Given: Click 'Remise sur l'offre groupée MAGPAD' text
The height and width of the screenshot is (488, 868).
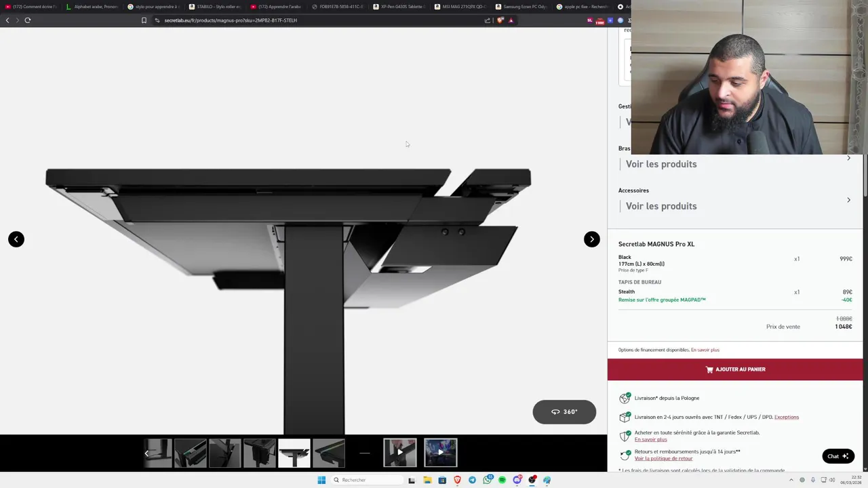Looking at the screenshot, I should [x=662, y=300].
